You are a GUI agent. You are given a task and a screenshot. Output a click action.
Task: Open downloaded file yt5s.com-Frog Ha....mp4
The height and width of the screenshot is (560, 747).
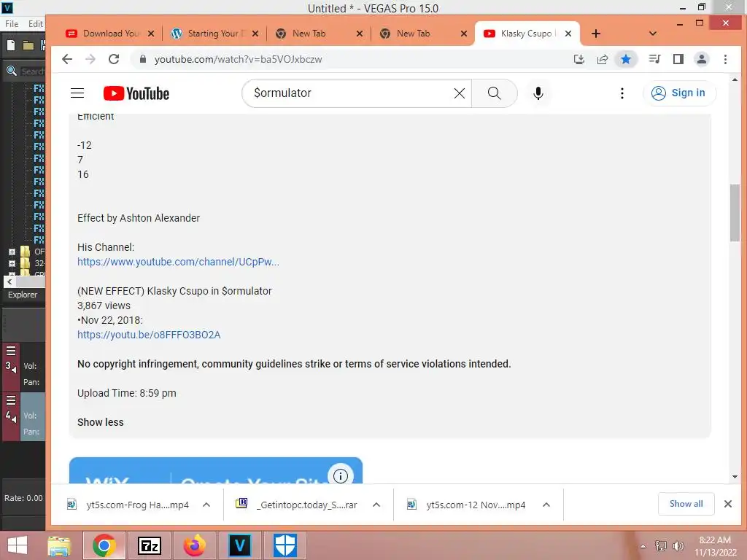pos(128,505)
